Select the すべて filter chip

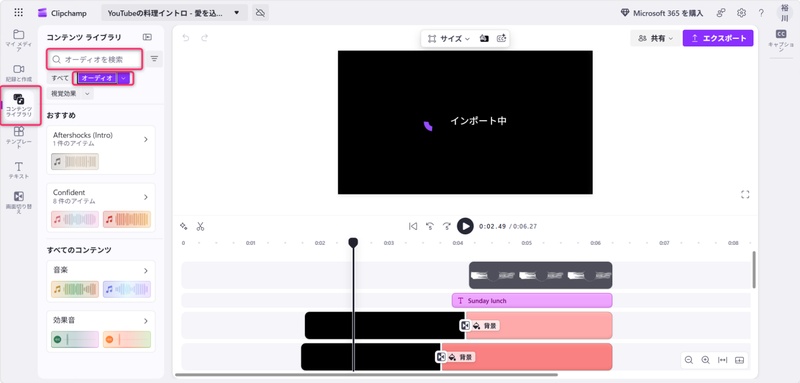tap(60, 78)
